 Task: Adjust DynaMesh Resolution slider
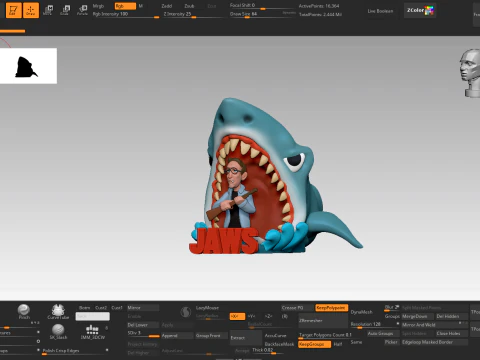pos(374,324)
